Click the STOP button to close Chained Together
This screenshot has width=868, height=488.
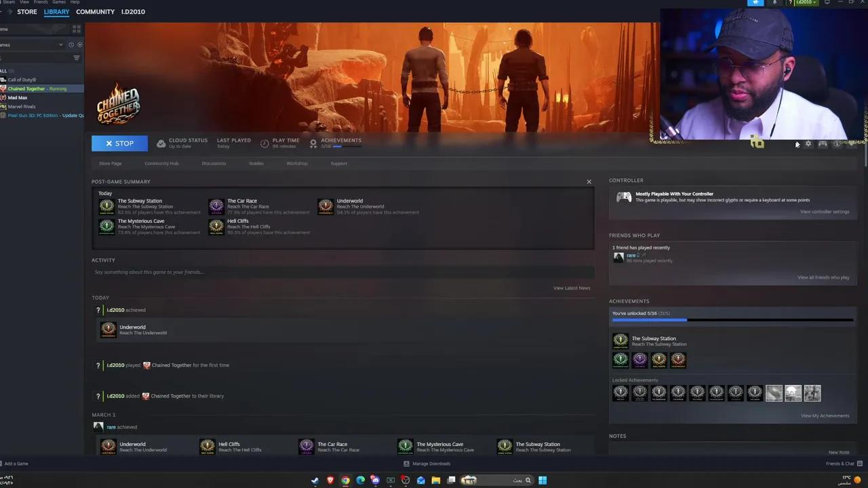(x=119, y=143)
